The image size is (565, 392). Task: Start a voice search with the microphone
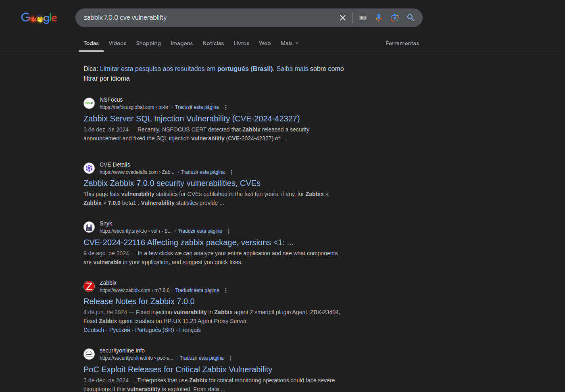378,18
